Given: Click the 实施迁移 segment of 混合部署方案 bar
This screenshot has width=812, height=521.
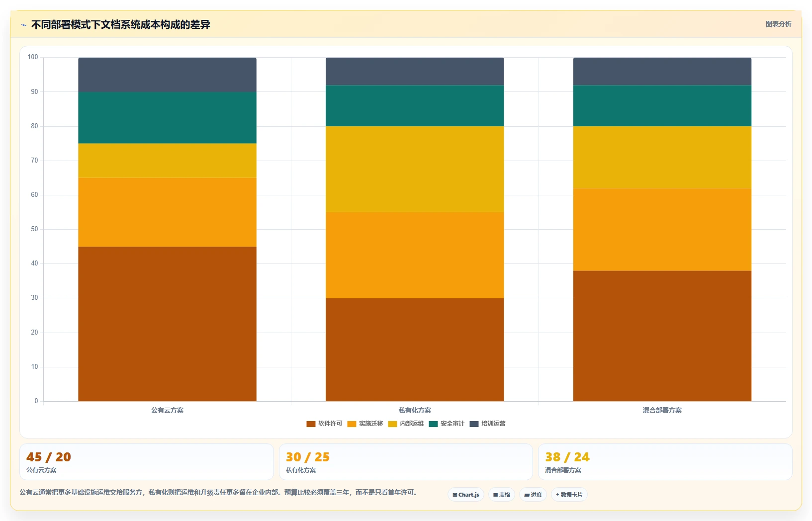Looking at the screenshot, I should [x=662, y=230].
